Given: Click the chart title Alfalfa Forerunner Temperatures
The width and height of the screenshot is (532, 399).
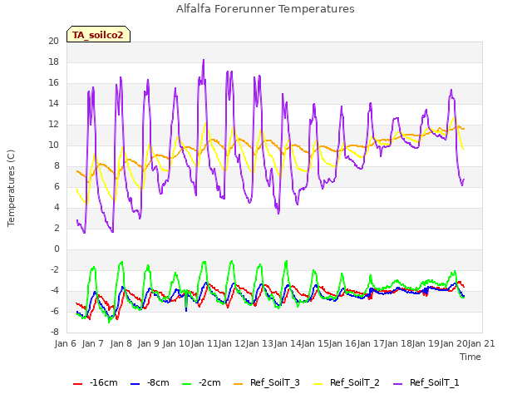Looking at the screenshot, I should (x=265, y=9).
